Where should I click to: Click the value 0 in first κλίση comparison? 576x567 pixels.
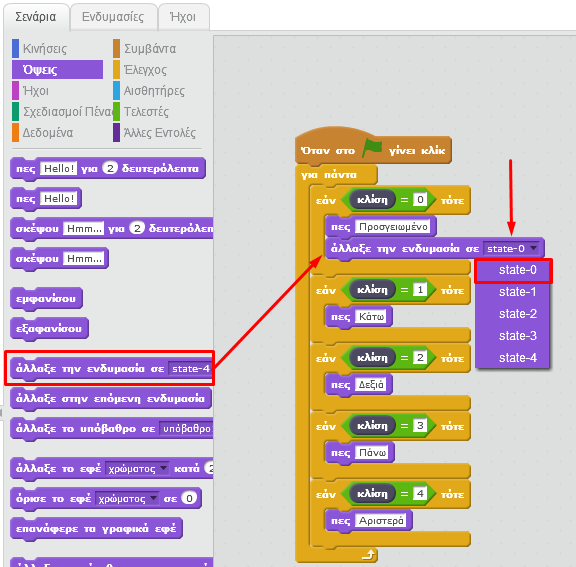[420, 199]
